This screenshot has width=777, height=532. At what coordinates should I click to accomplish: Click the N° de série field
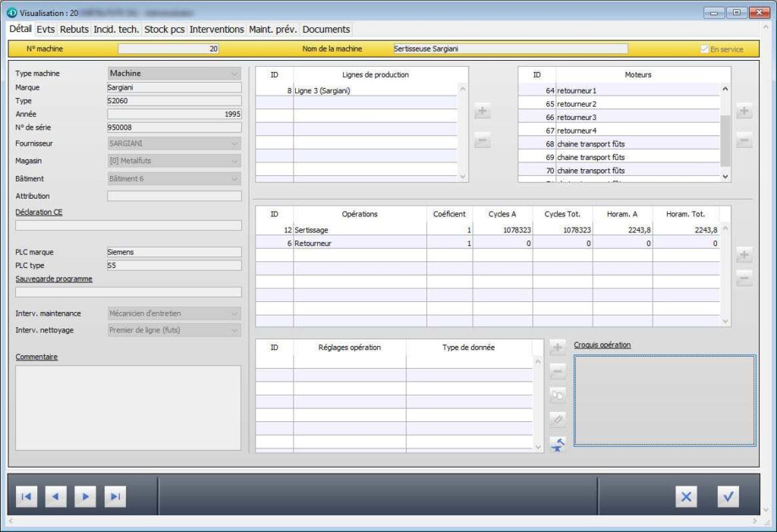point(175,127)
